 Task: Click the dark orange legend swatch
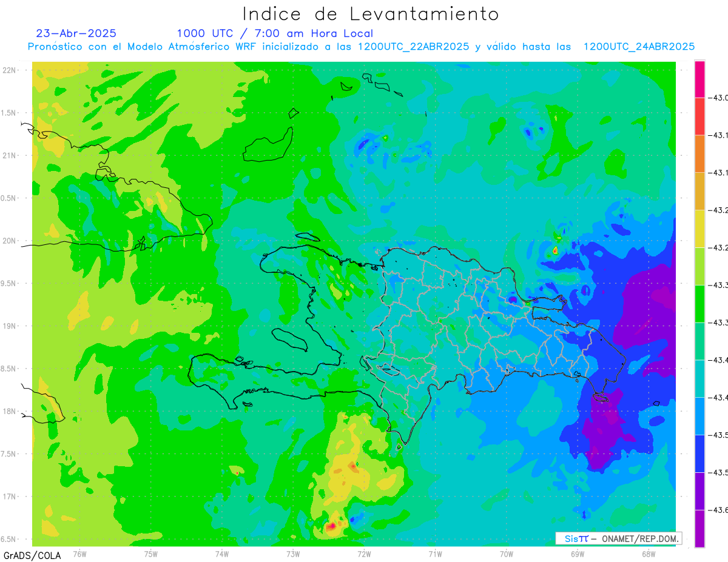coord(699,153)
